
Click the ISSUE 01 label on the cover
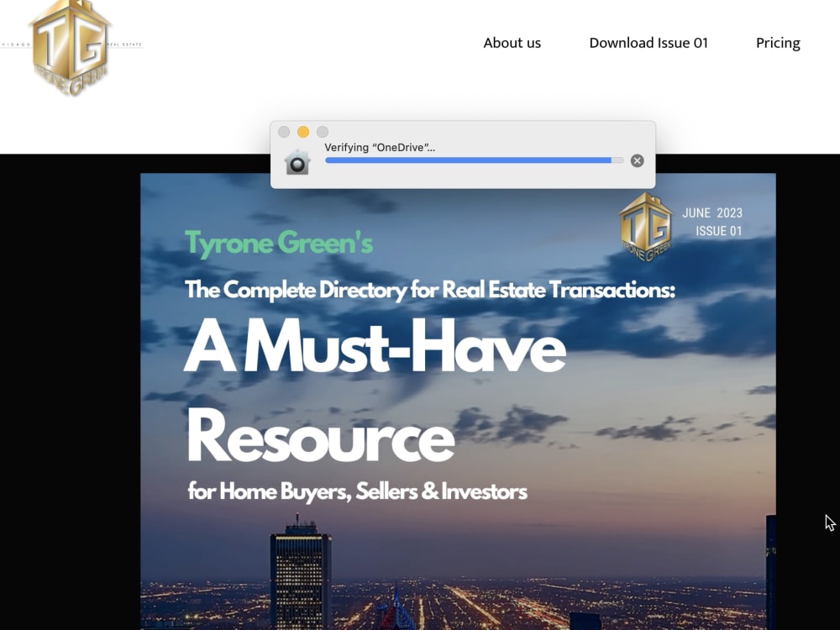pyautogui.click(x=719, y=232)
